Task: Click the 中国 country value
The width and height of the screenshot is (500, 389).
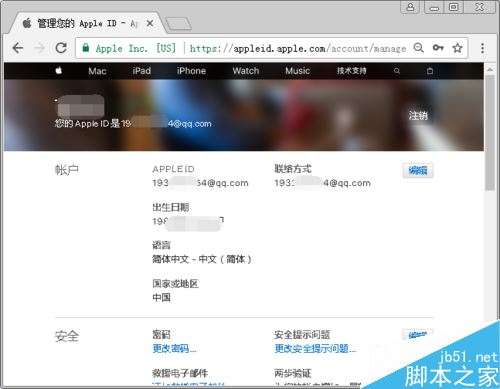Action: click(161, 297)
